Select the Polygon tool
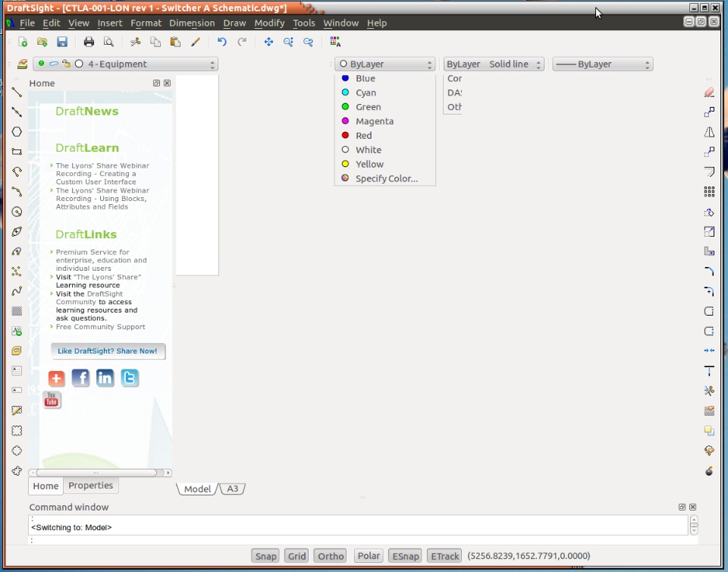The height and width of the screenshot is (572, 728). click(17, 132)
